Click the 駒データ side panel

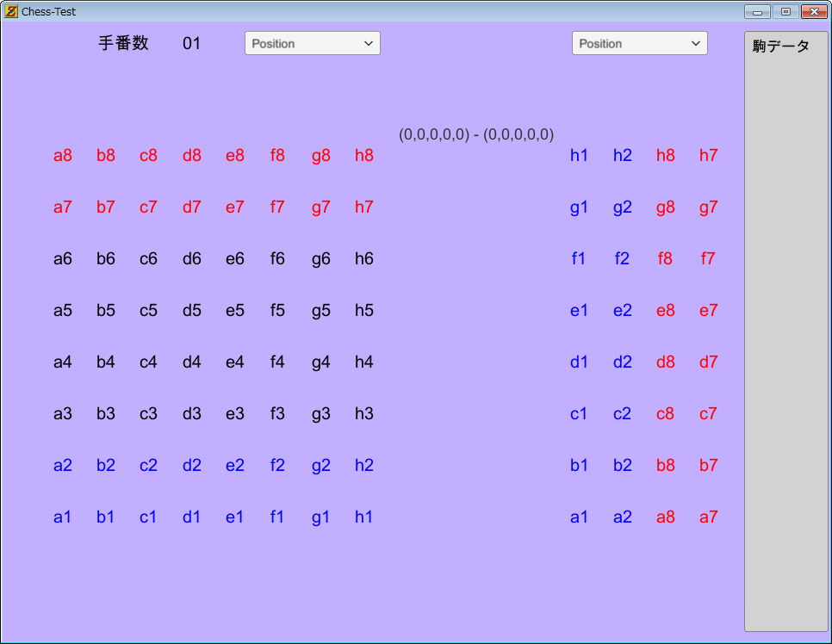point(785,331)
